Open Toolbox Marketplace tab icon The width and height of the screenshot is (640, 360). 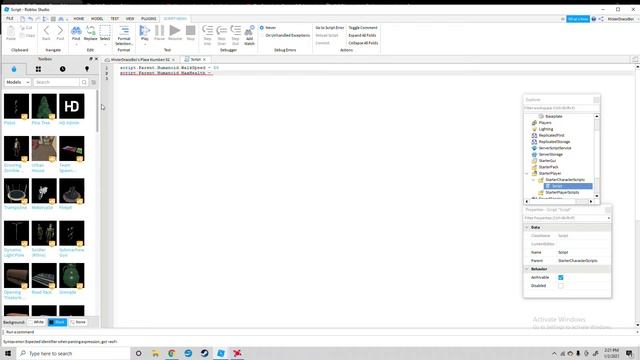14,69
